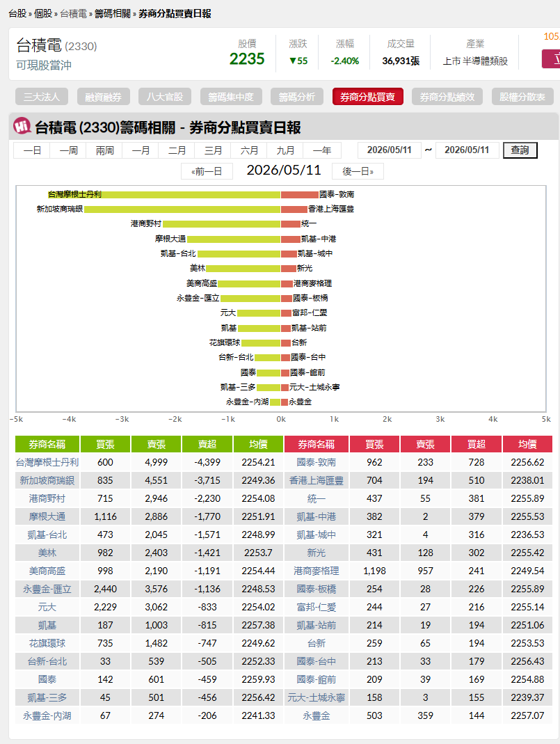Open 永豐金-匯立 broker link in table
Viewport: 560px width, 744px height.
pyautogui.click(x=47, y=589)
